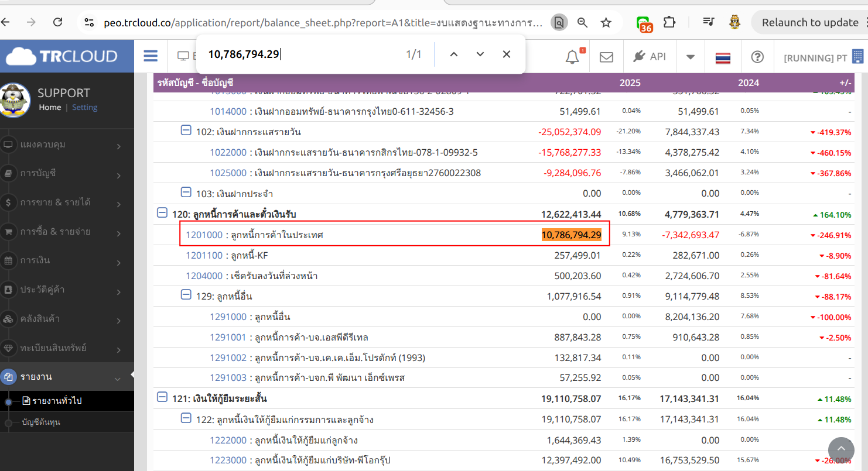Open account code 1014000 link
Screen dimensions: 868x471
point(228,111)
